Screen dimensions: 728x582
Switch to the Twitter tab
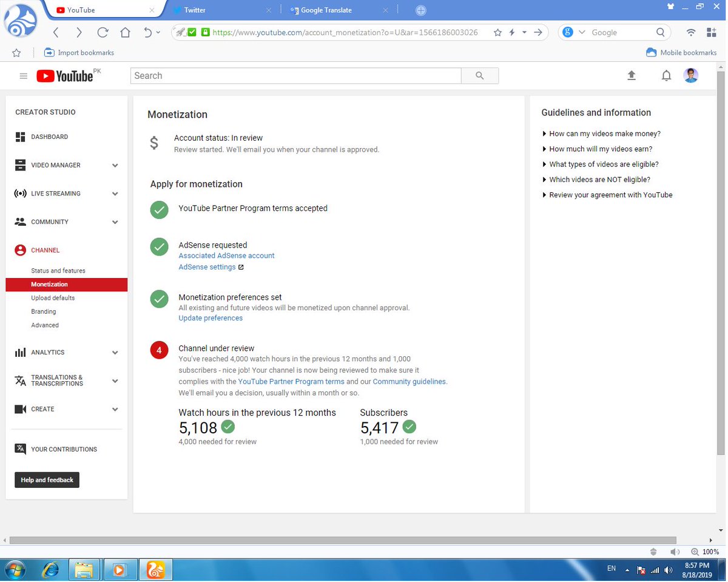point(222,10)
